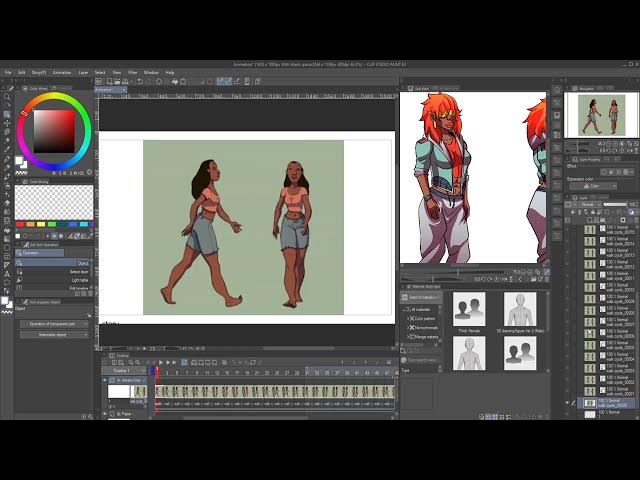Select the Select layer sub tool
Image resolution: width=640 pixels, height=480 pixels.
53,271
